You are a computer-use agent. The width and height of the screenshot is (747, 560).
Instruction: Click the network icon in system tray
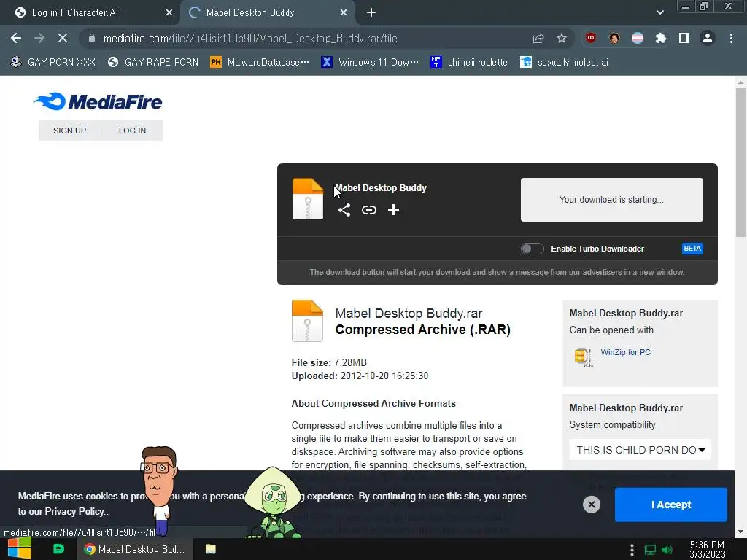tap(650, 550)
